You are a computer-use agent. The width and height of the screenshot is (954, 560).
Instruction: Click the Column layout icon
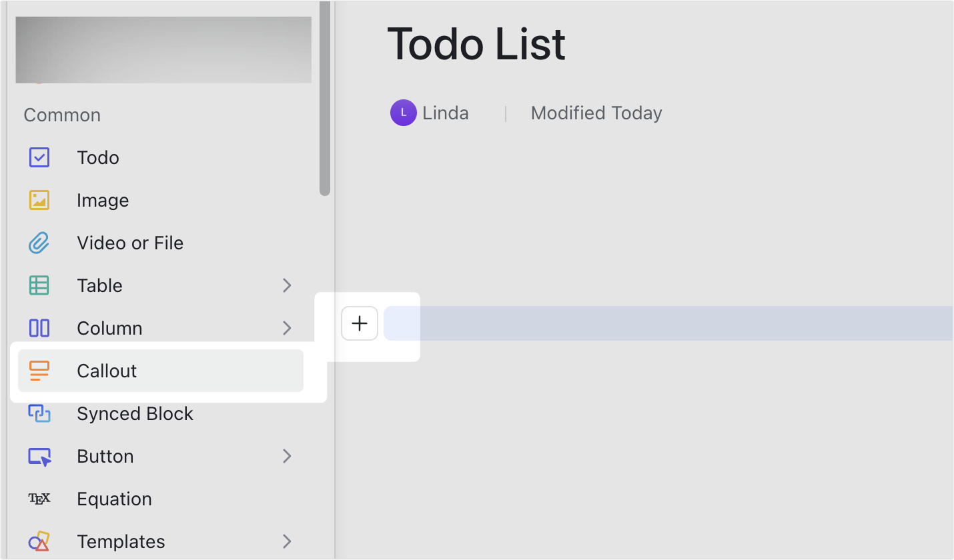(x=39, y=328)
